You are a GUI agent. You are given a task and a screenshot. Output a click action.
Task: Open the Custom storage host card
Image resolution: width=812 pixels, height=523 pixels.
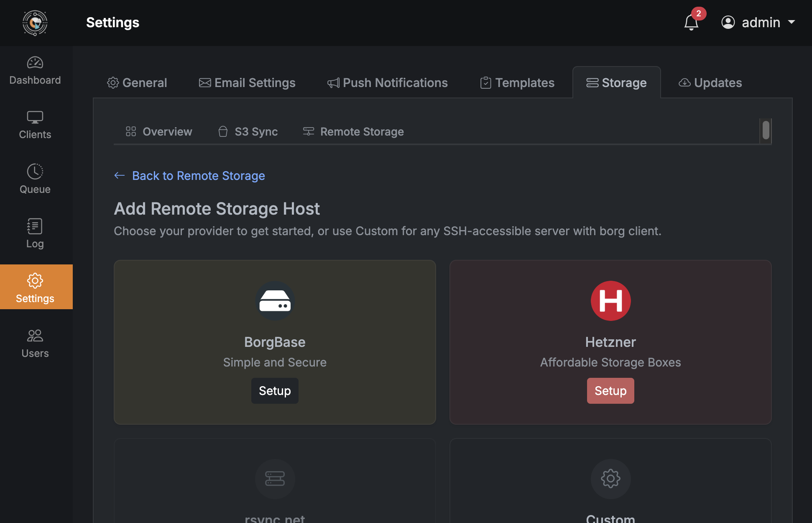coord(610,480)
